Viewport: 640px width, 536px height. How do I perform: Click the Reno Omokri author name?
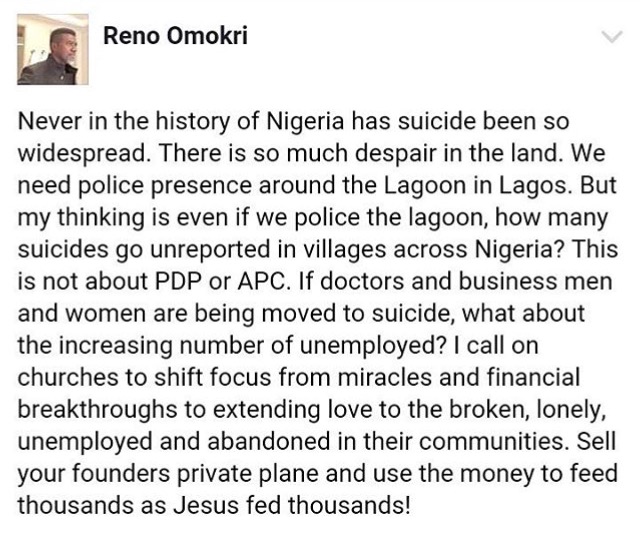(x=176, y=36)
